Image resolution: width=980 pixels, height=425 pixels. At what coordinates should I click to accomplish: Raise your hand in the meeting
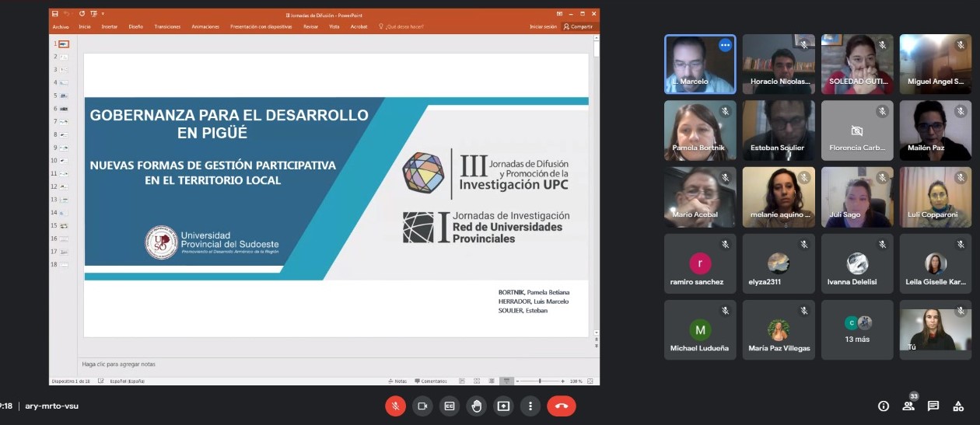point(477,406)
